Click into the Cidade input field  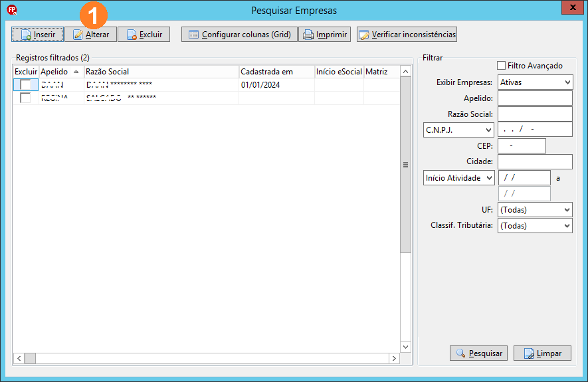point(535,161)
